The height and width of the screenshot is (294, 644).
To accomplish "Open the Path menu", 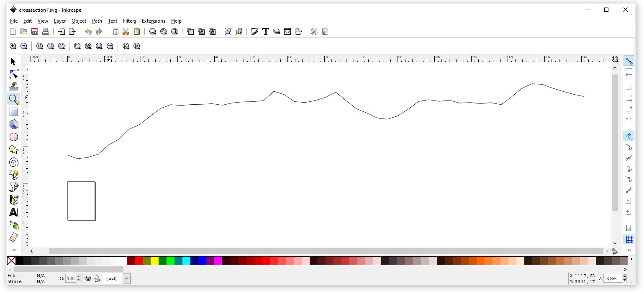I will coord(97,21).
